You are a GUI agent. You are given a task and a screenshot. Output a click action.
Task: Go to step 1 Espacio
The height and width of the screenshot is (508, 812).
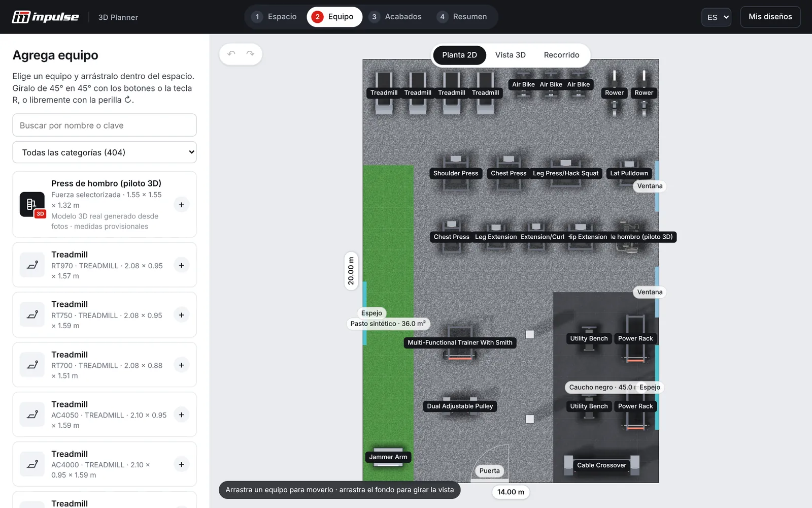275,17
